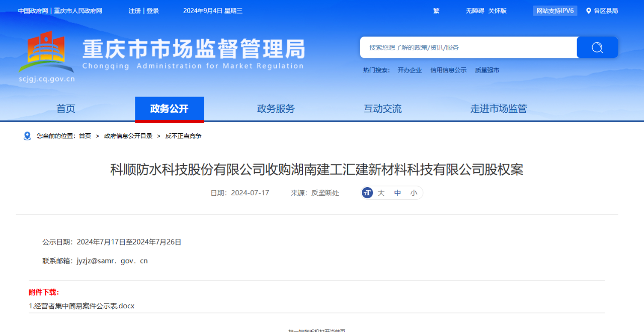This screenshot has width=644, height=332.
Task: Select large font size 大
Action: (381, 193)
